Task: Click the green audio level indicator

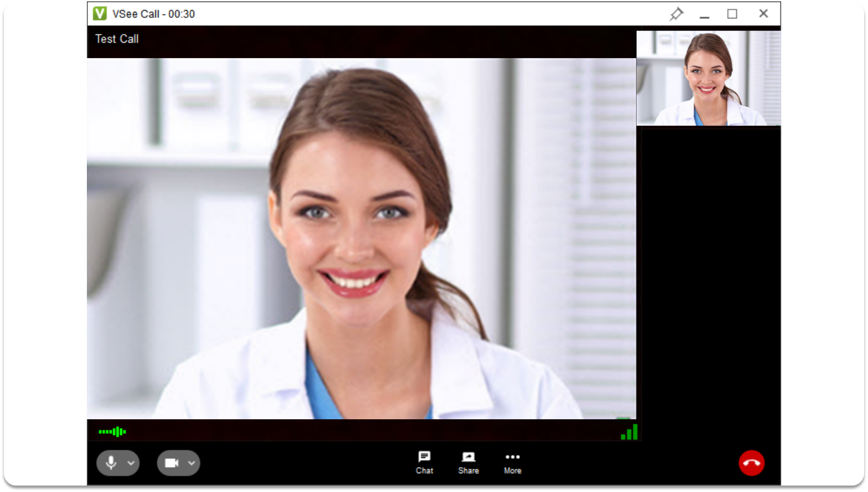Action: 112,431
